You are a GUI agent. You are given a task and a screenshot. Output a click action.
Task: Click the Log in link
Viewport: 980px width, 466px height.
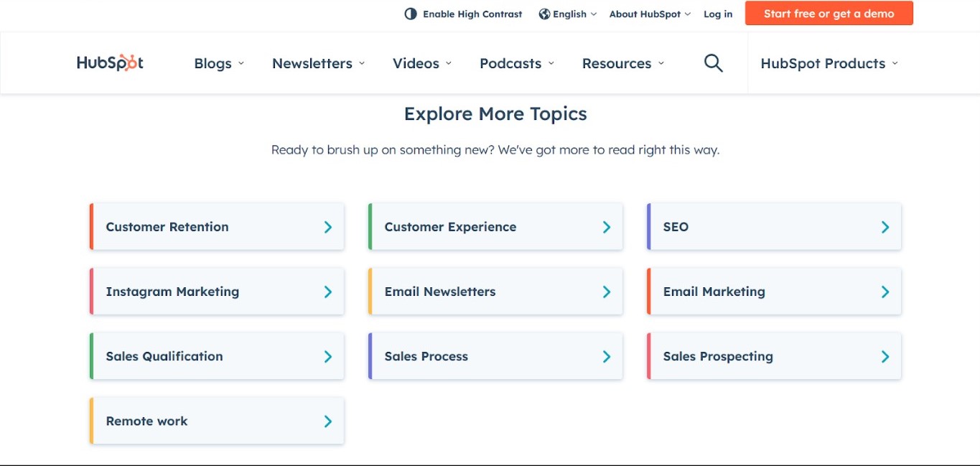(718, 14)
